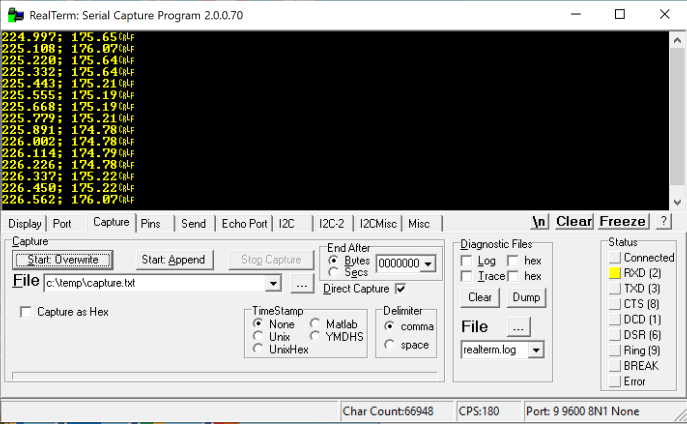
Task: Click the Connected status indicator
Action: (615, 258)
